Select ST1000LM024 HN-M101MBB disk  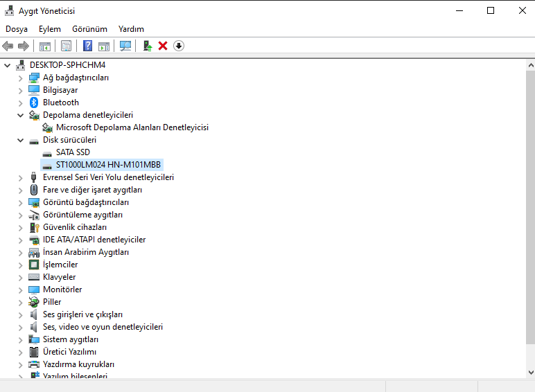[x=108, y=165]
